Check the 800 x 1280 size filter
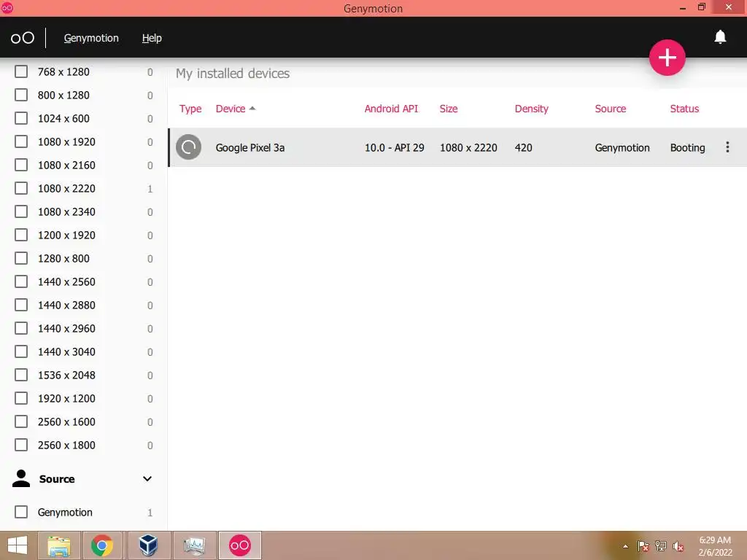This screenshot has width=747, height=560. 21,95
